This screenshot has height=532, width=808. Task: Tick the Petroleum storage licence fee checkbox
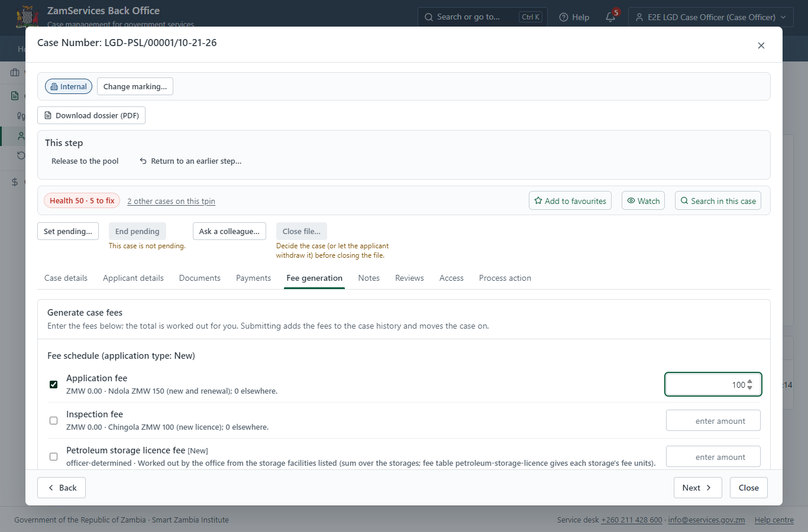coord(53,456)
